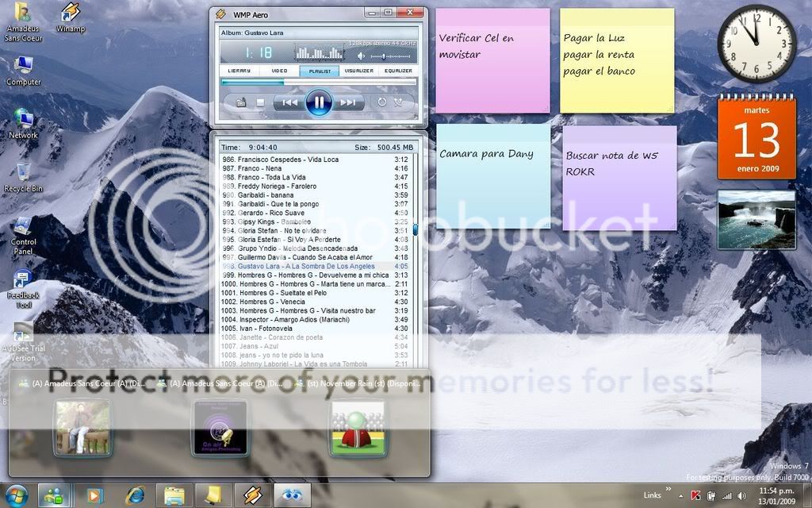Pause playback in WMP Aero player
Viewport: 812px width, 508px height.
[319, 102]
